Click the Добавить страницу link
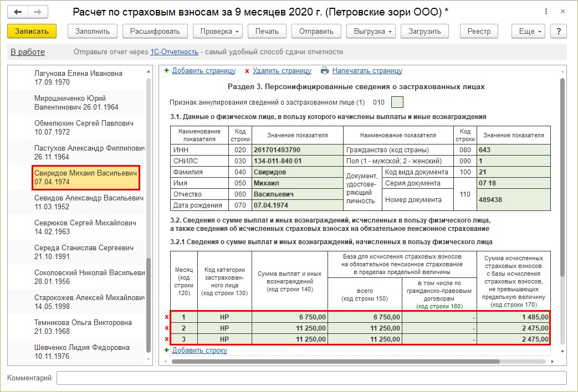 pos(204,70)
